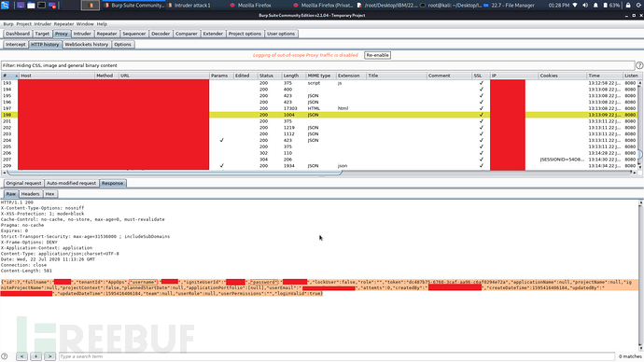
Task: Go to the previous search match arrow
Action: [21, 356]
